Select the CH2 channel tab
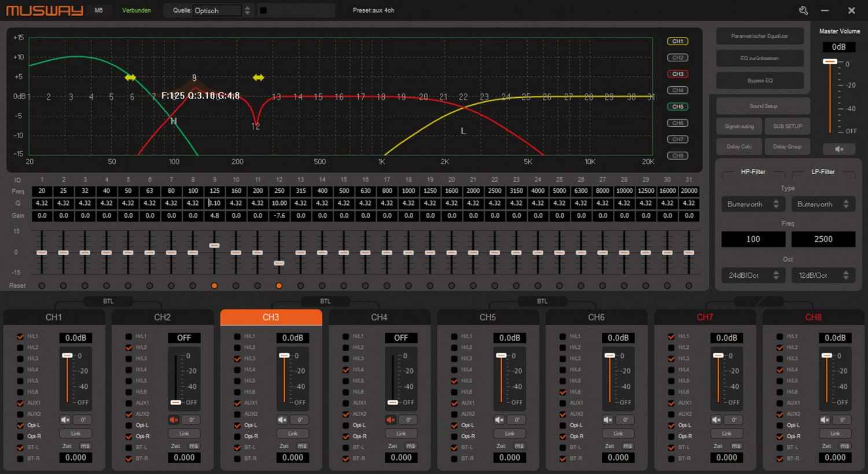 [x=163, y=317]
